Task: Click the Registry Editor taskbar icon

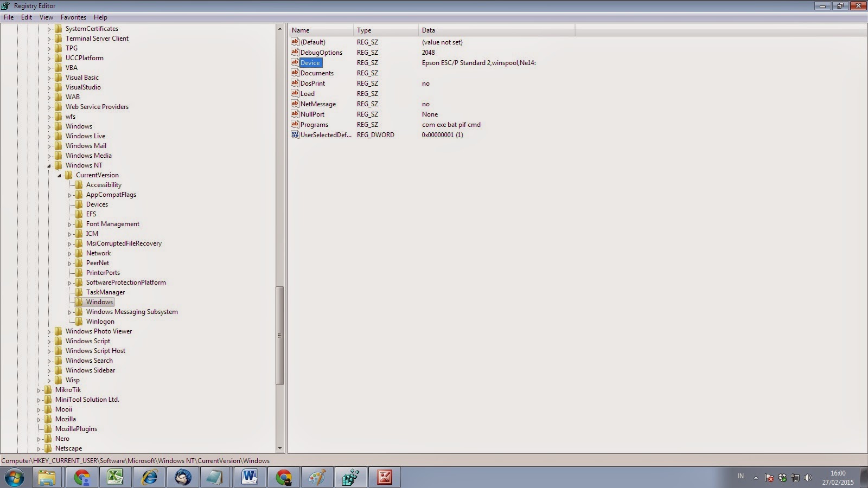Action: pyautogui.click(x=351, y=477)
